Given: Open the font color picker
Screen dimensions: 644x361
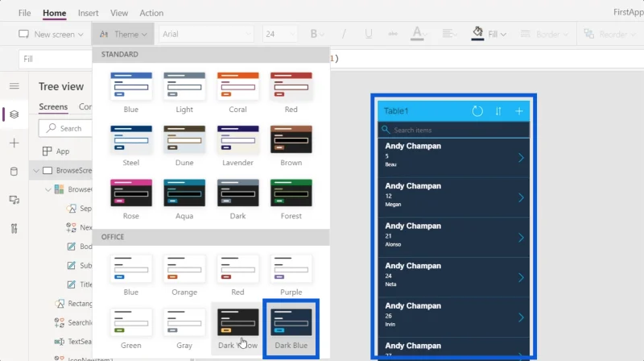Looking at the screenshot, I should tap(418, 34).
